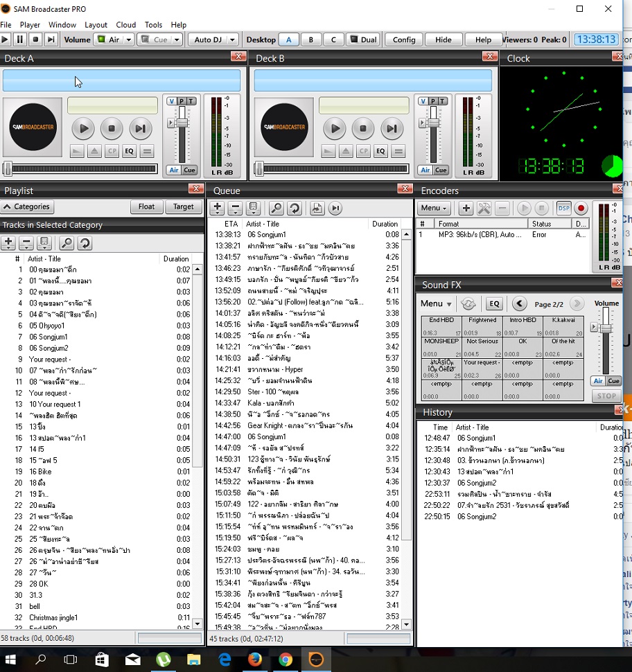The height and width of the screenshot is (672, 632).
Task: Refresh the Playlist track list
Action: [85, 243]
